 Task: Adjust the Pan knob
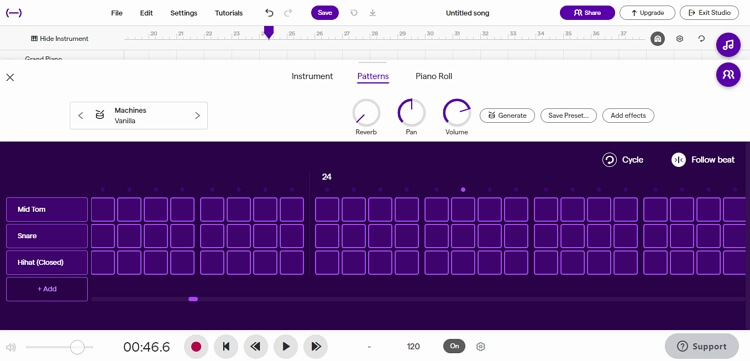[411, 113]
